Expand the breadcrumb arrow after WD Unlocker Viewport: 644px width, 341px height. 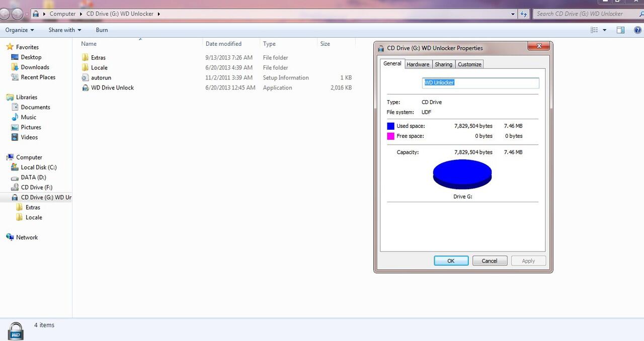pyautogui.click(x=159, y=14)
